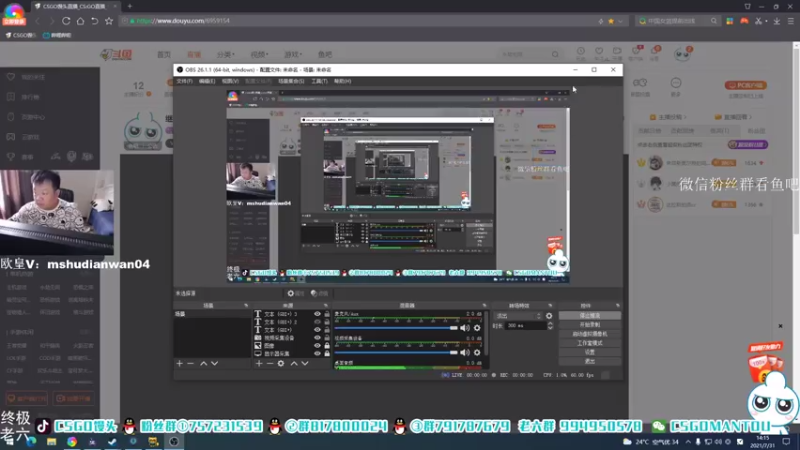Image resolution: width=800 pixels, height=450 pixels.
Task: Undock the sources panel icon
Action: [326, 306]
